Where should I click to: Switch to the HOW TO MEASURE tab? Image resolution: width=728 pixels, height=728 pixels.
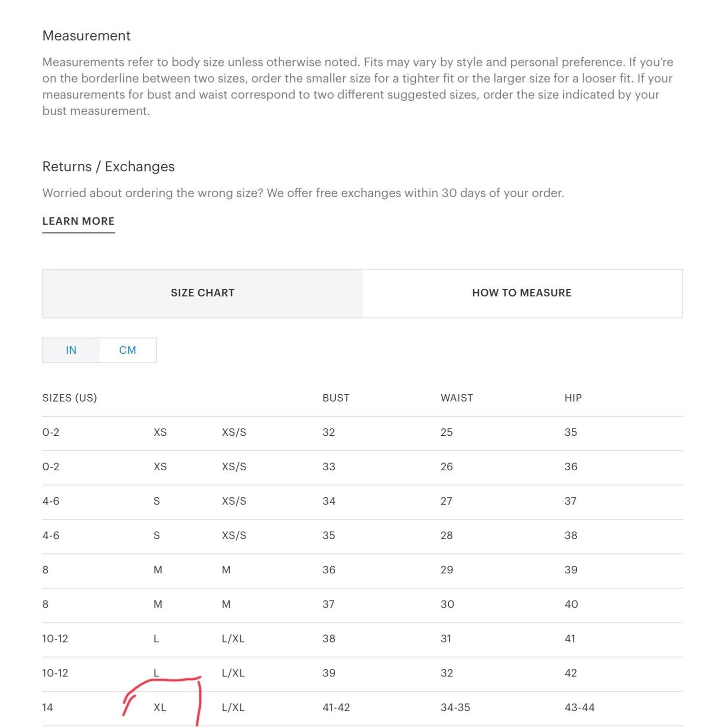tap(522, 293)
